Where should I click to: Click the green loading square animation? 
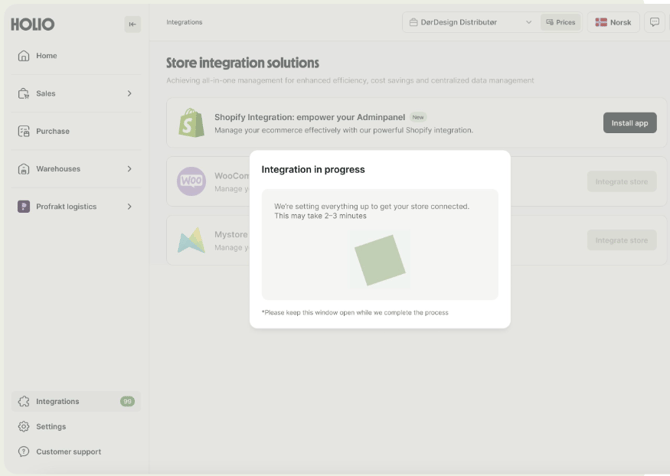[x=380, y=260]
